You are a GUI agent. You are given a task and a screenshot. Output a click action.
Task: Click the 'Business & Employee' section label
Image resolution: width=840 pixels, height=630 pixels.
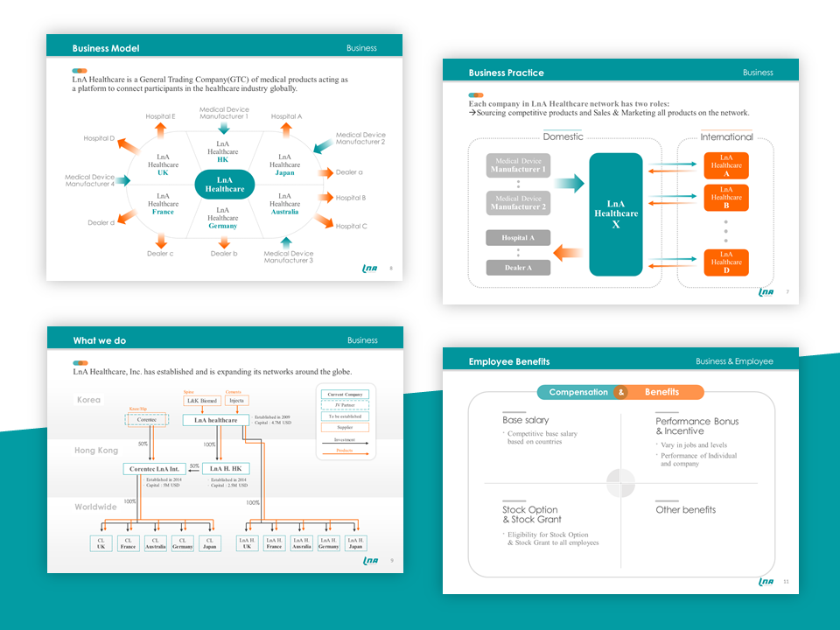[734, 361]
